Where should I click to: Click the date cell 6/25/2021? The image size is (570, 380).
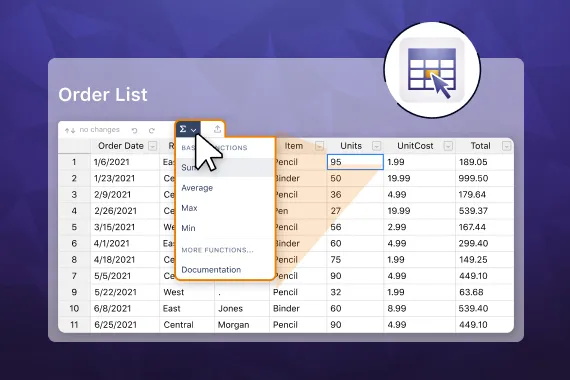(125, 325)
